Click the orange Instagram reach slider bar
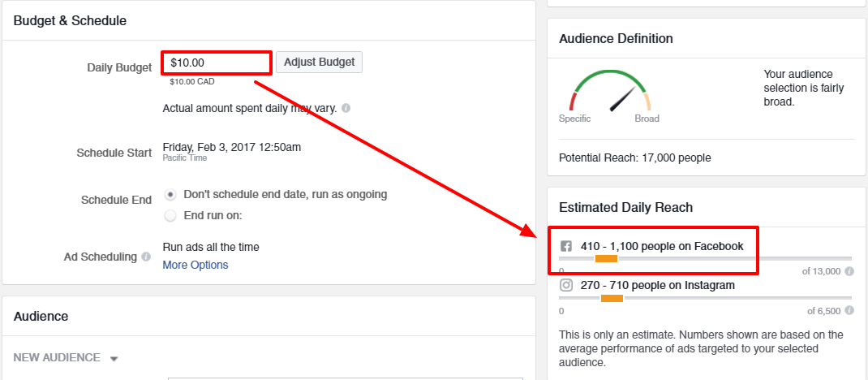 click(x=612, y=298)
